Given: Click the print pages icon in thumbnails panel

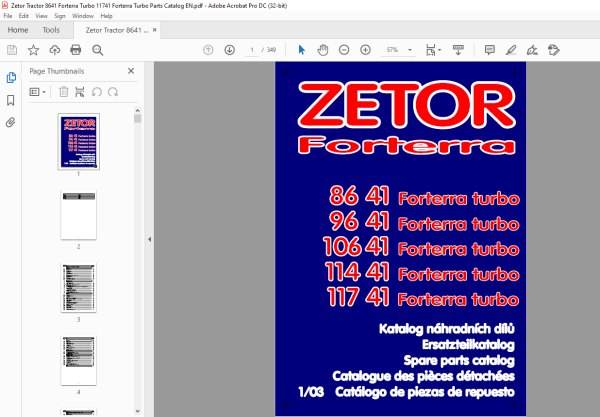Looking at the screenshot, I should coord(80,92).
